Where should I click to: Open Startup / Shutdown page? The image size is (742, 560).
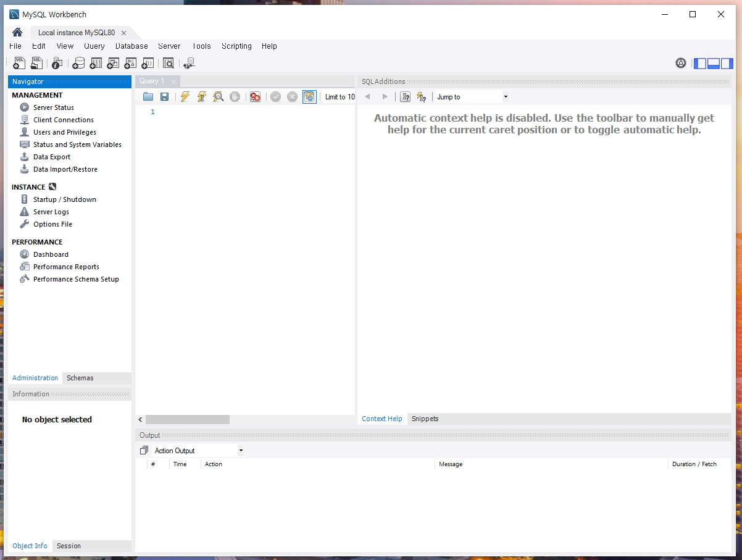point(65,199)
